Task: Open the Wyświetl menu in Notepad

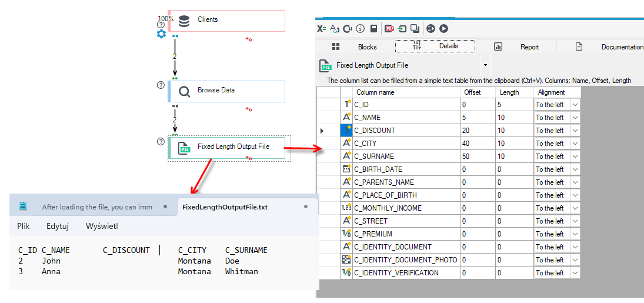Action: coord(102,226)
